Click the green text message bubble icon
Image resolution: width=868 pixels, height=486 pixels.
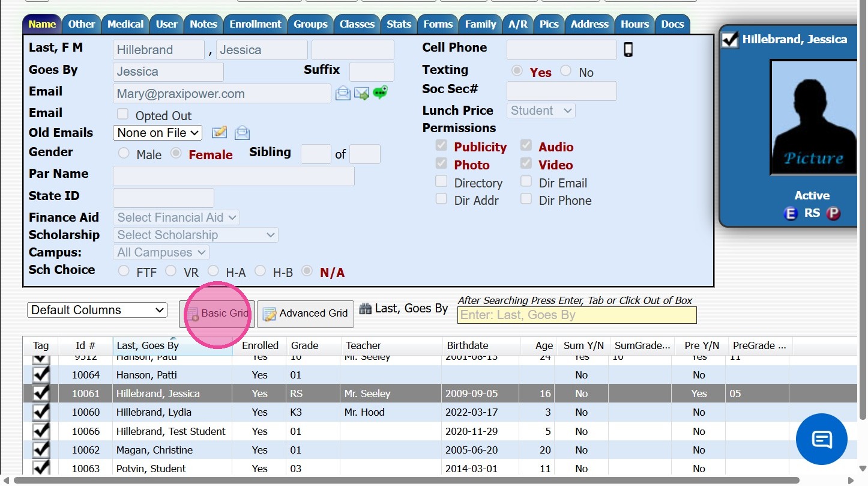(x=380, y=93)
